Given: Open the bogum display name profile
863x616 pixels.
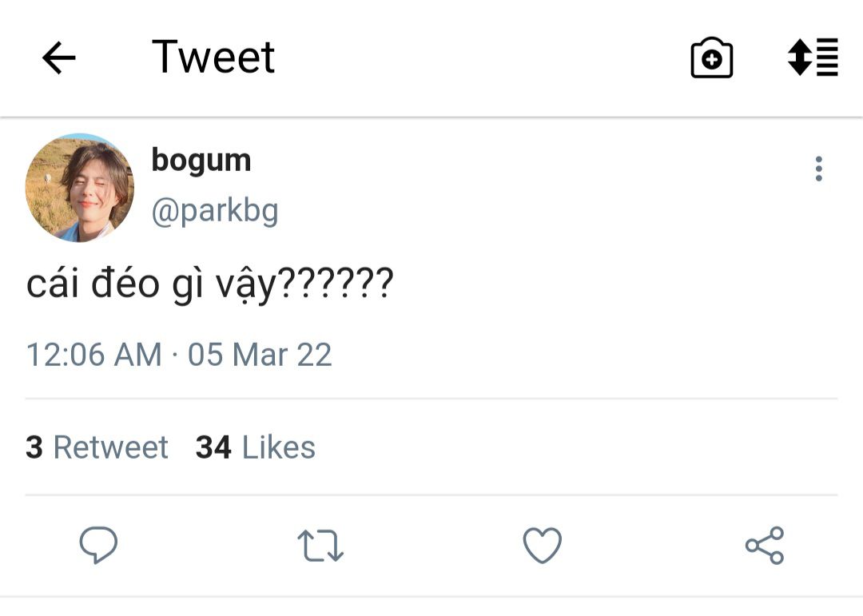Looking at the screenshot, I should coord(201,161).
